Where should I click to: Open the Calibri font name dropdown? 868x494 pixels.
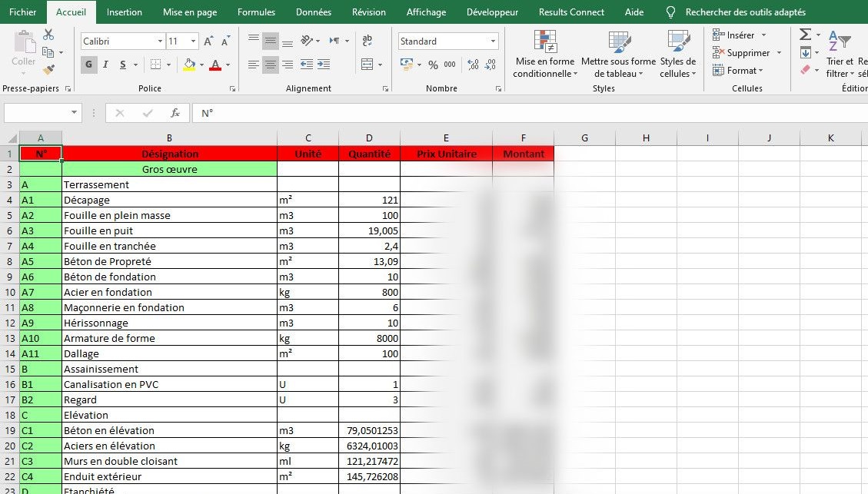pyautogui.click(x=160, y=41)
